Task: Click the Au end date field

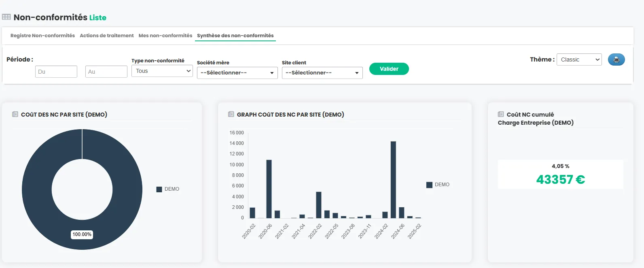Action: pyautogui.click(x=106, y=72)
